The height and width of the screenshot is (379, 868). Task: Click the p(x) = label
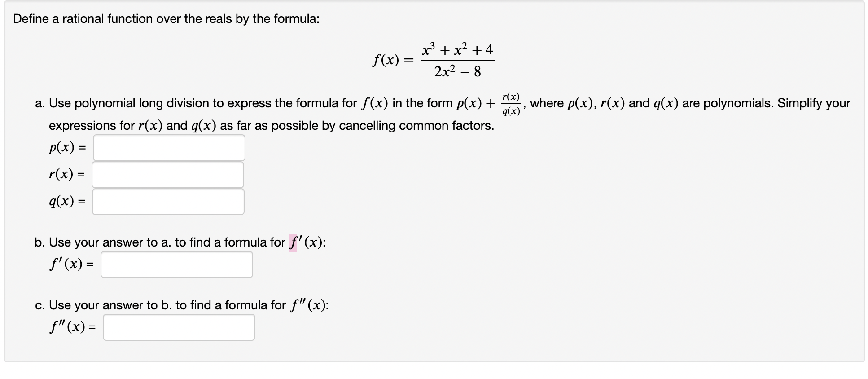click(x=66, y=147)
